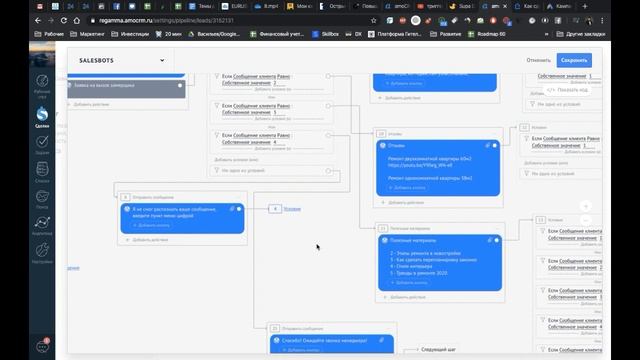Open the Настройки wrench icon in sidebar
This screenshot has width=640, height=360.
pyautogui.click(x=42, y=250)
